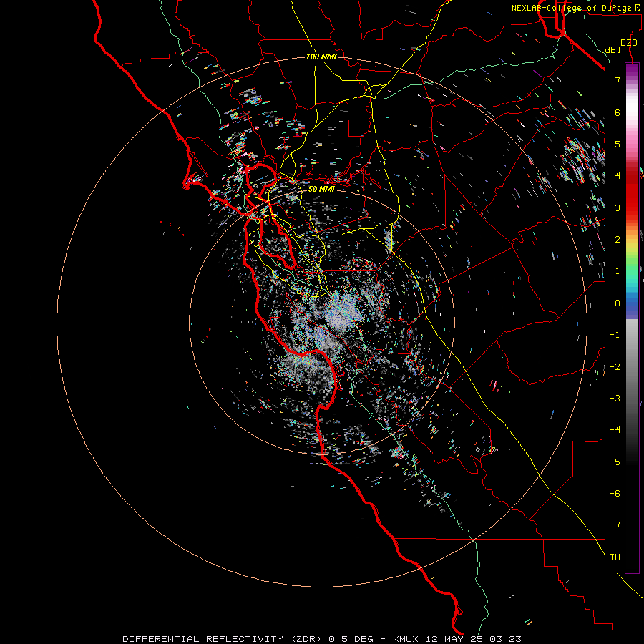The image size is (644, 644).
Task: Click the 0 value on the dB scale
Action: click(x=618, y=303)
